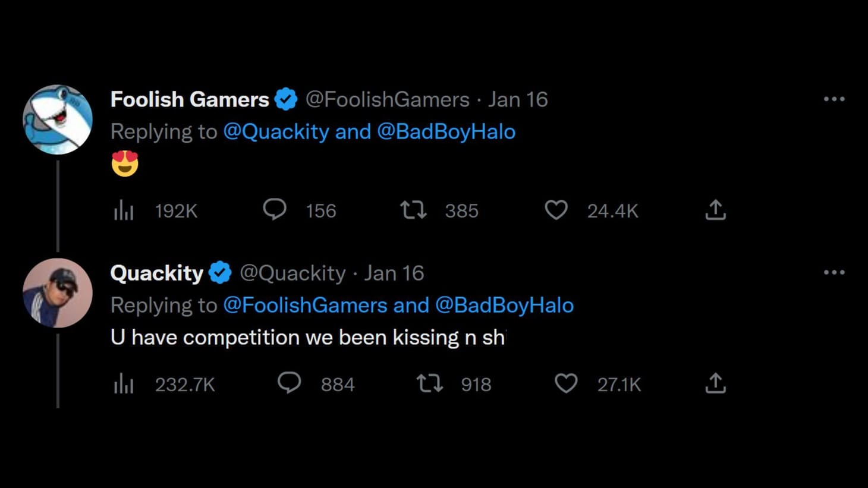
Task: Select the Jan 16 timestamp on Quackity's tweet
Action: [394, 273]
